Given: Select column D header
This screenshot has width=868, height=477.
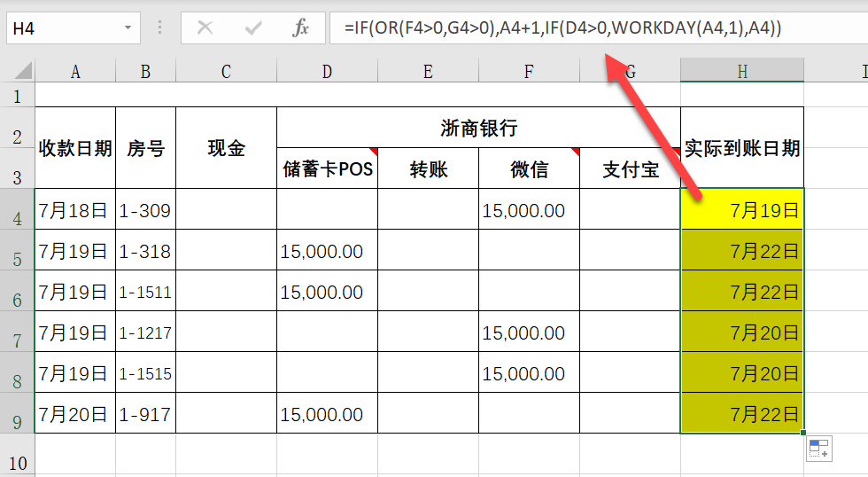Looking at the screenshot, I should pyautogui.click(x=327, y=72).
